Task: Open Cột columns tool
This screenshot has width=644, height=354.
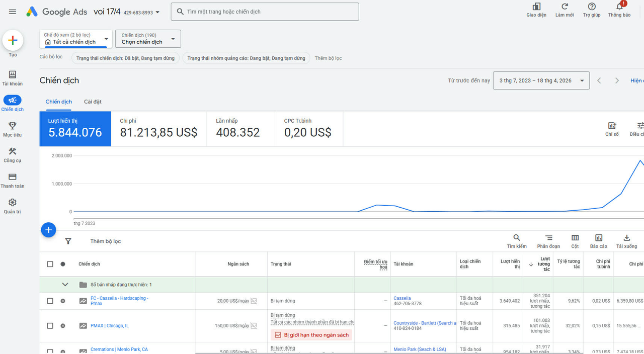Action: 575,241
